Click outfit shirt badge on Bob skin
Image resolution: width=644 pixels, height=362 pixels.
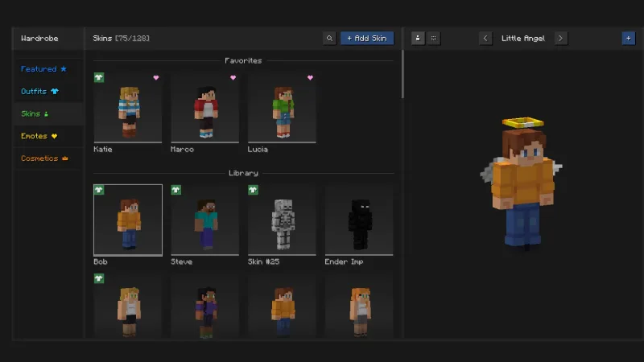click(x=99, y=190)
